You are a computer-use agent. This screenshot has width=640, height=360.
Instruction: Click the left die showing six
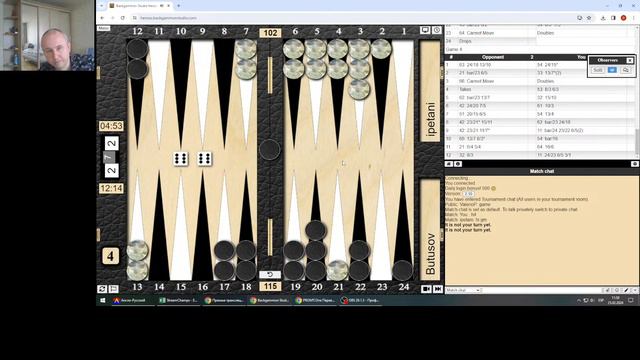point(181,159)
